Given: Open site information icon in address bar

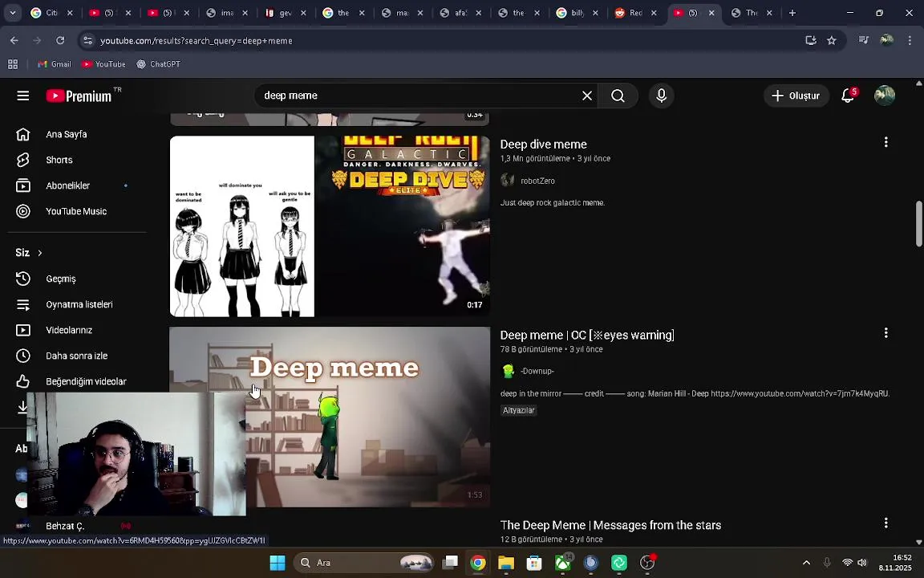Looking at the screenshot, I should 87,40.
